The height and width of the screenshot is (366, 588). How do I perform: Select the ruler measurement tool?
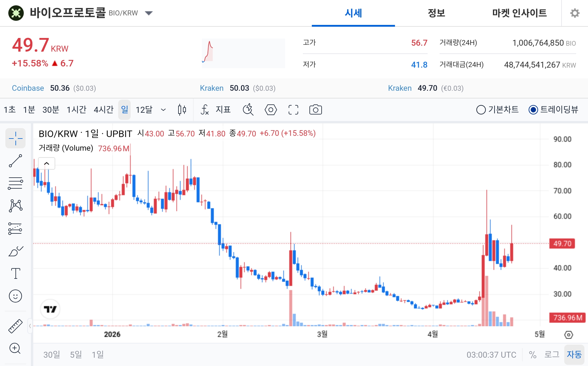click(x=15, y=325)
